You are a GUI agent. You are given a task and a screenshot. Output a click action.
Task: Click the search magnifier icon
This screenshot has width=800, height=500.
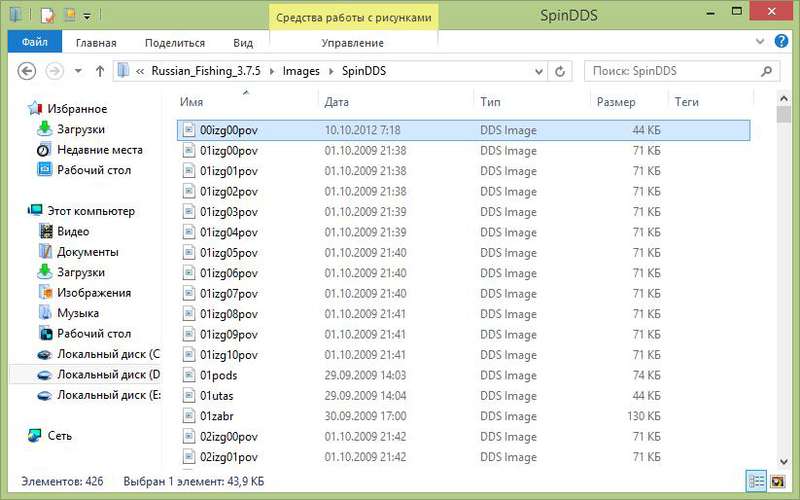(x=766, y=71)
